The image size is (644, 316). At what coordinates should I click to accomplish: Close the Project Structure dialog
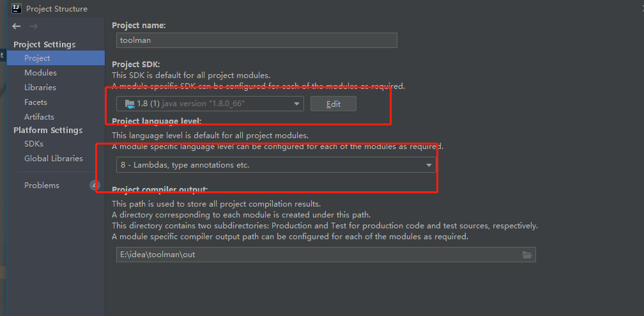[x=642, y=8]
